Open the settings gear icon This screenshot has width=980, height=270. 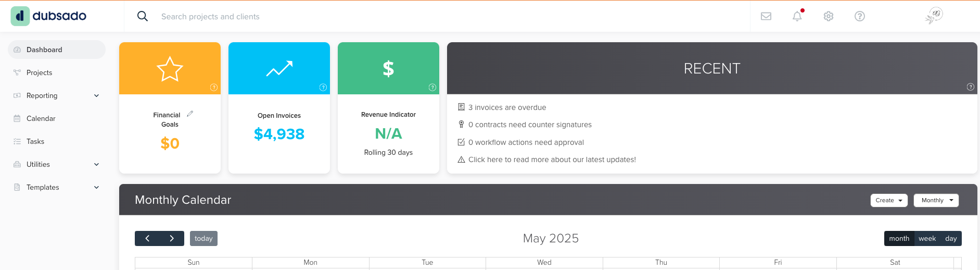(x=829, y=16)
